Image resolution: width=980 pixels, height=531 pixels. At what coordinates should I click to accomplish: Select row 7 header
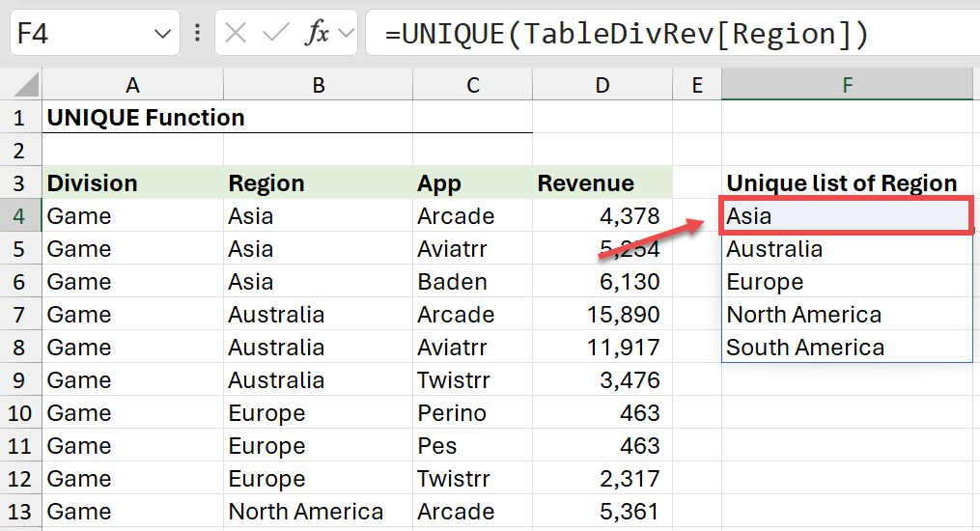pos(20,315)
